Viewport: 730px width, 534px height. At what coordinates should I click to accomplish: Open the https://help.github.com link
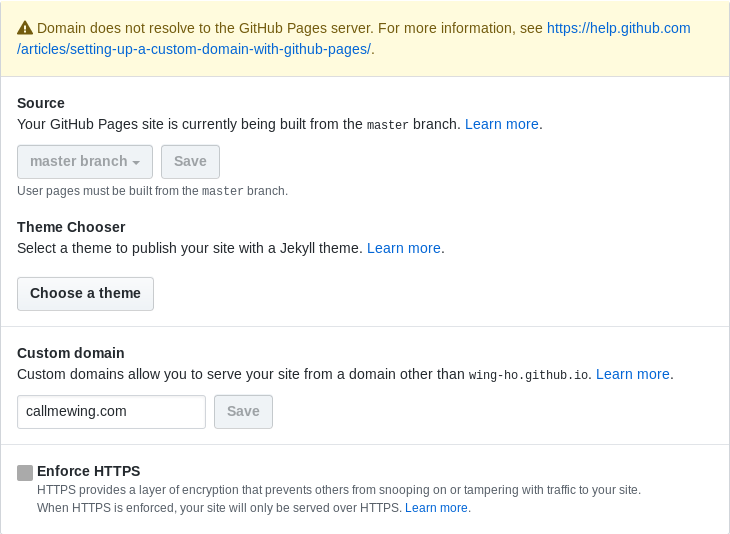tap(618, 28)
